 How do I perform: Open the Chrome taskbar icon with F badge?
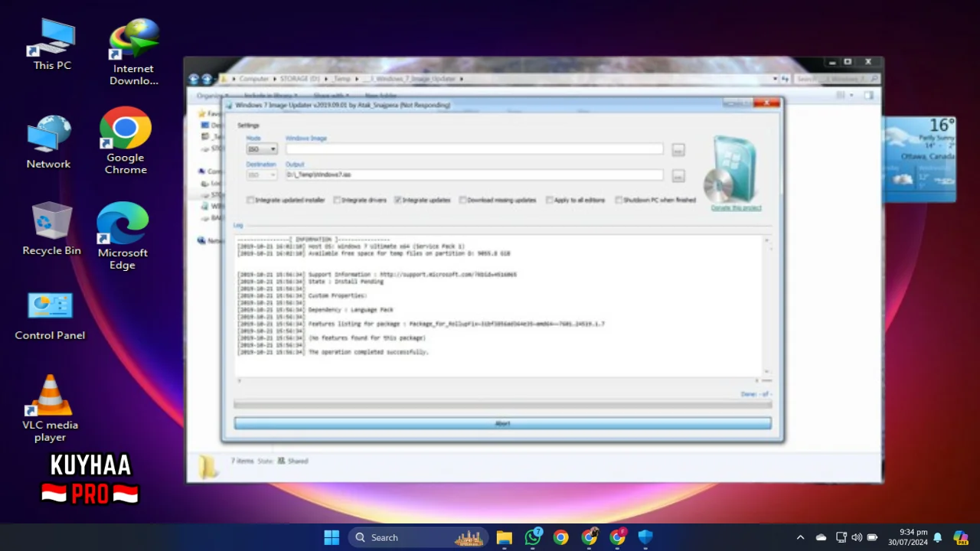[618, 537]
